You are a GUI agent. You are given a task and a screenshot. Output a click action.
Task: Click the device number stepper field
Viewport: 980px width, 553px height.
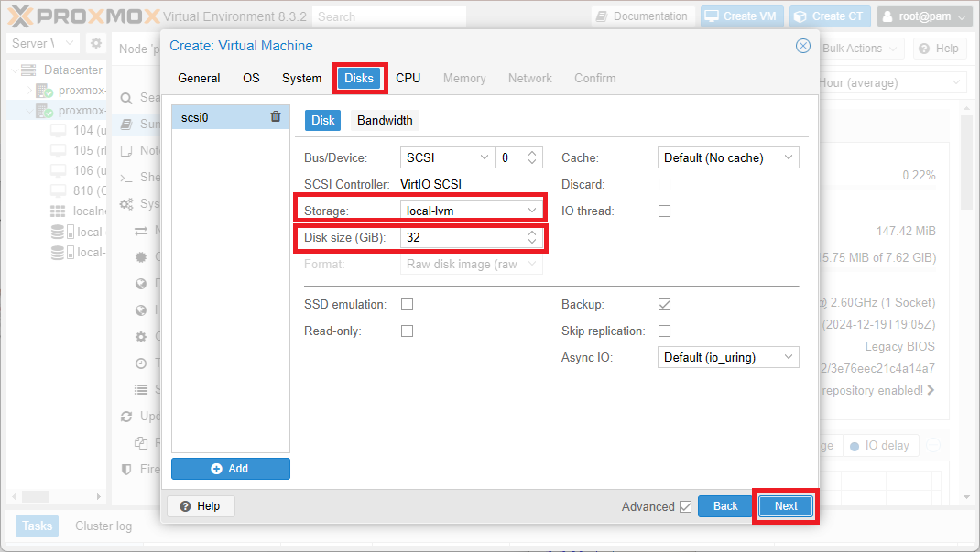[518, 158]
